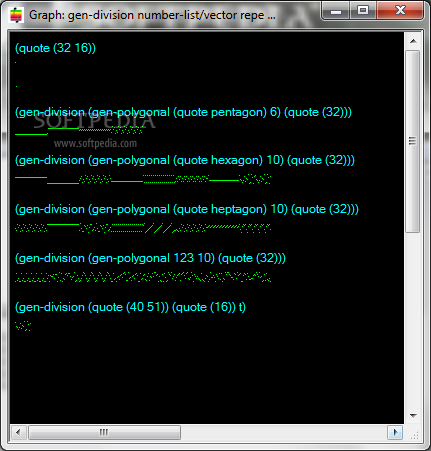Screen dimensions: 431x451
Task: Select the text "(quote (32 16))"
Action: (55, 48)
